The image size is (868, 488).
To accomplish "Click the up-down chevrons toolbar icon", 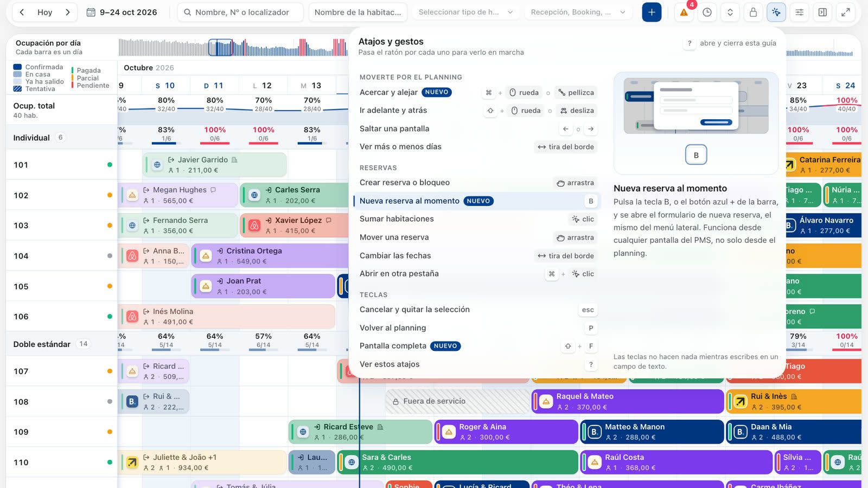I will 730,12.
